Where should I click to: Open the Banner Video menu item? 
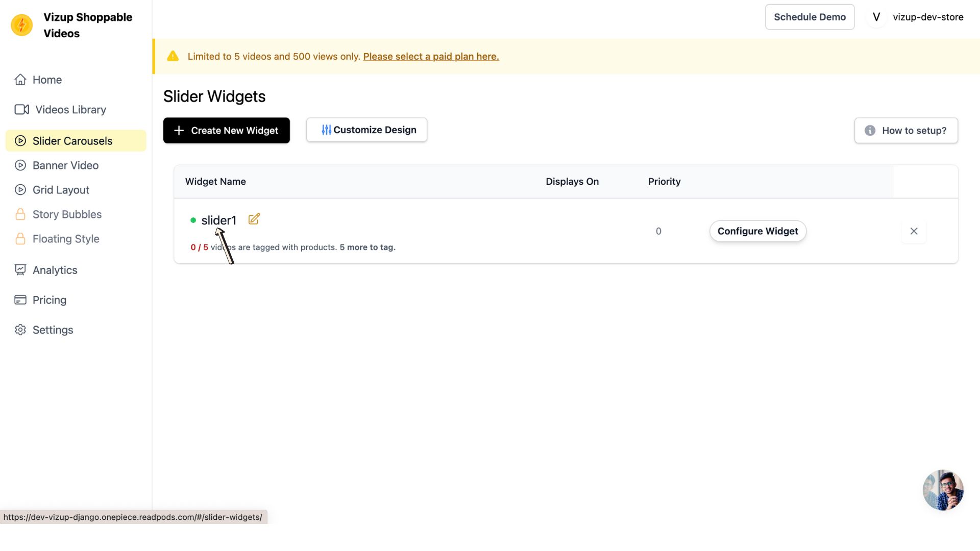tap(65, 165)
